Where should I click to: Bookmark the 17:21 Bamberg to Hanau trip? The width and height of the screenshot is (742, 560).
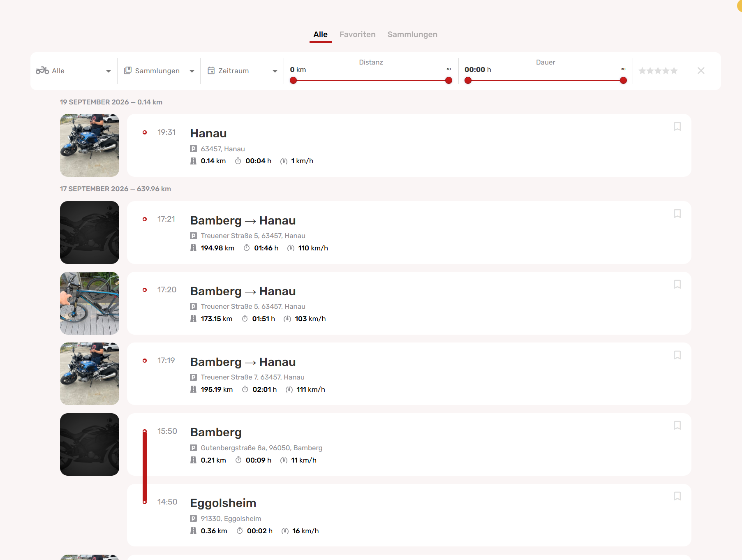pyautogui.click(x=677, y=214)
